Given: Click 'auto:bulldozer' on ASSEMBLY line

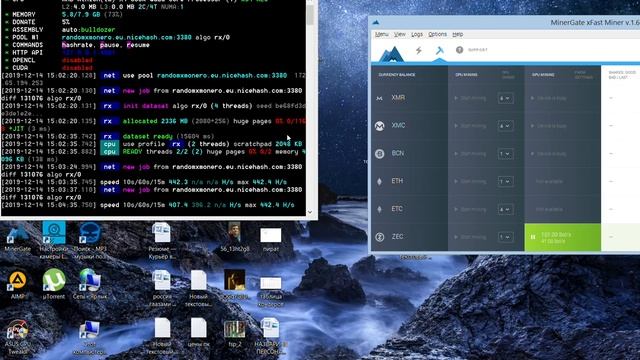Looking at the screenshot, I should pos(88,30).
